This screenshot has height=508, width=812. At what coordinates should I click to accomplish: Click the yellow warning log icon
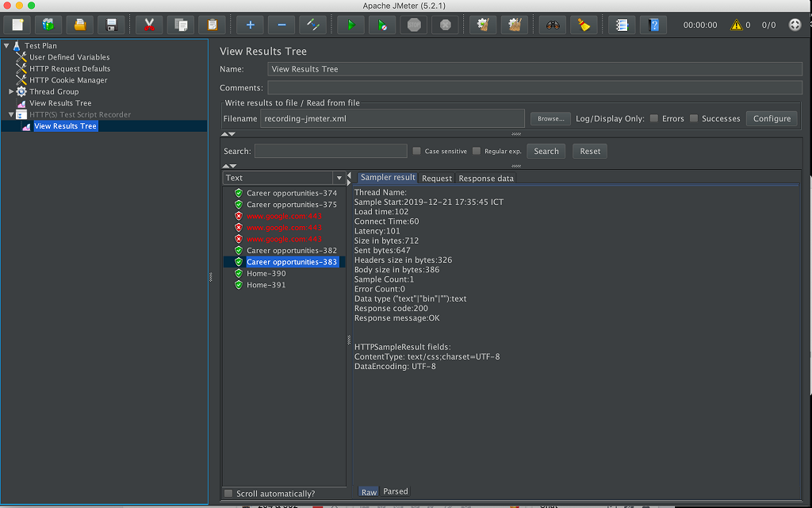[x=737, y=25]
